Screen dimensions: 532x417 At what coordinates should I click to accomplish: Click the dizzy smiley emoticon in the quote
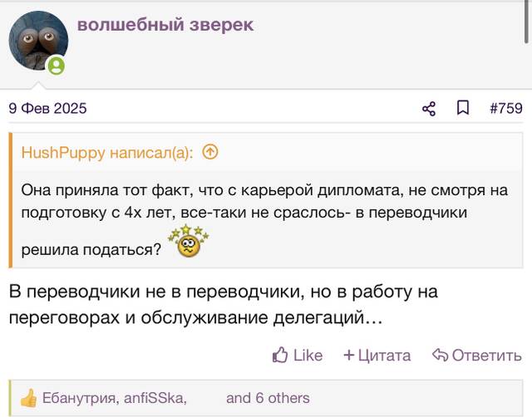coord(189,241)
